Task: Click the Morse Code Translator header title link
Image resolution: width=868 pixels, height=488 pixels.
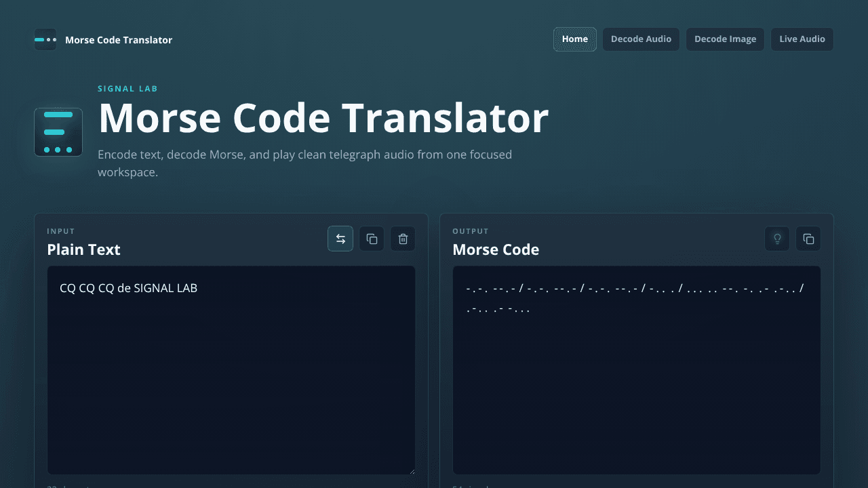Action: tap(119, 40)
